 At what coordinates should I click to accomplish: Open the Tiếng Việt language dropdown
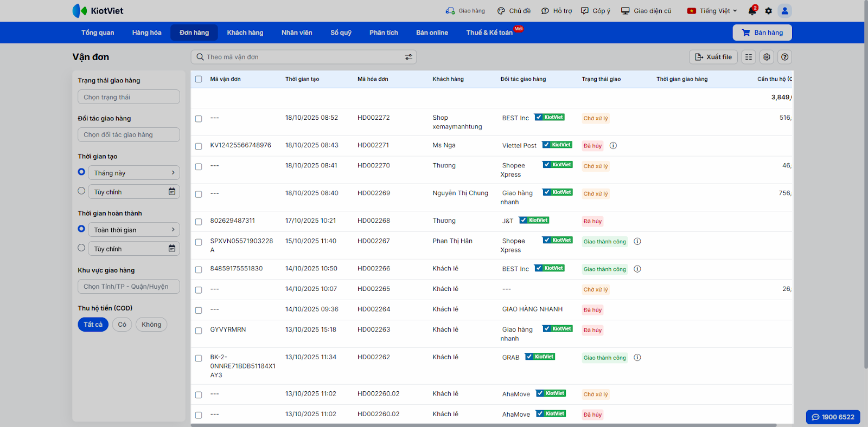tap(712, 11)
